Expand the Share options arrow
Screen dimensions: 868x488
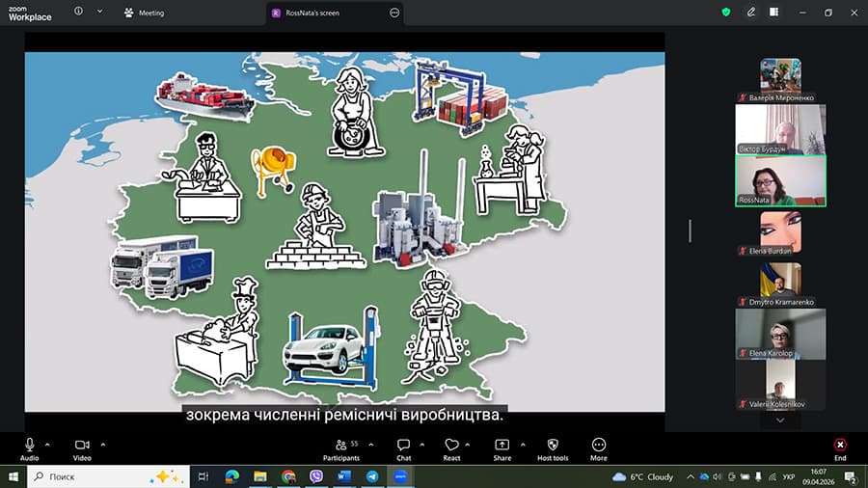pyautogui.click(x=523, y=444)
